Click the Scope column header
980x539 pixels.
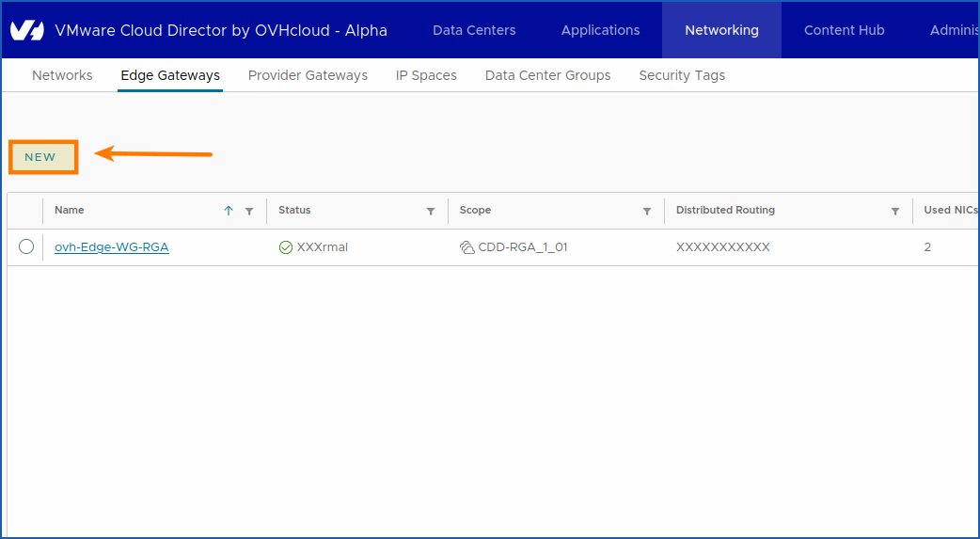475,210
